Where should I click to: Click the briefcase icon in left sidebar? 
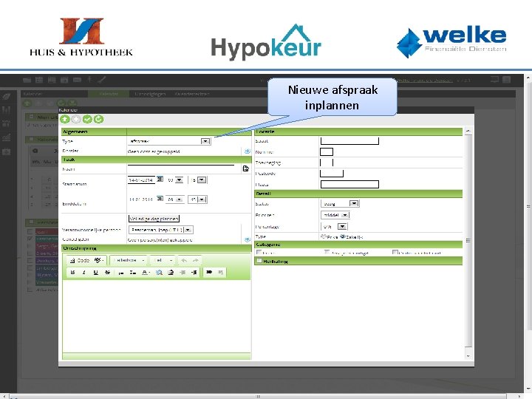click(x=6, y=151)
